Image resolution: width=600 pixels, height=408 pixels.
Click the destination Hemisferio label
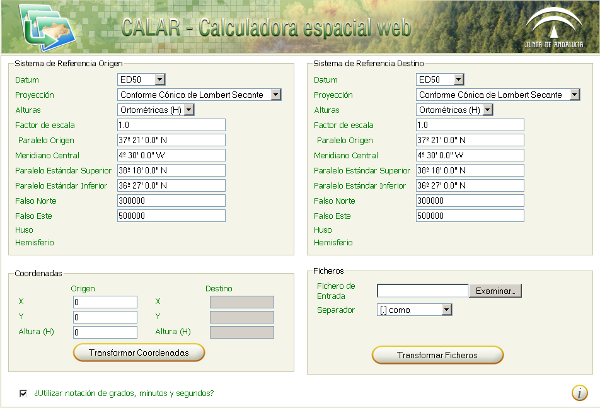pos(333,243)
